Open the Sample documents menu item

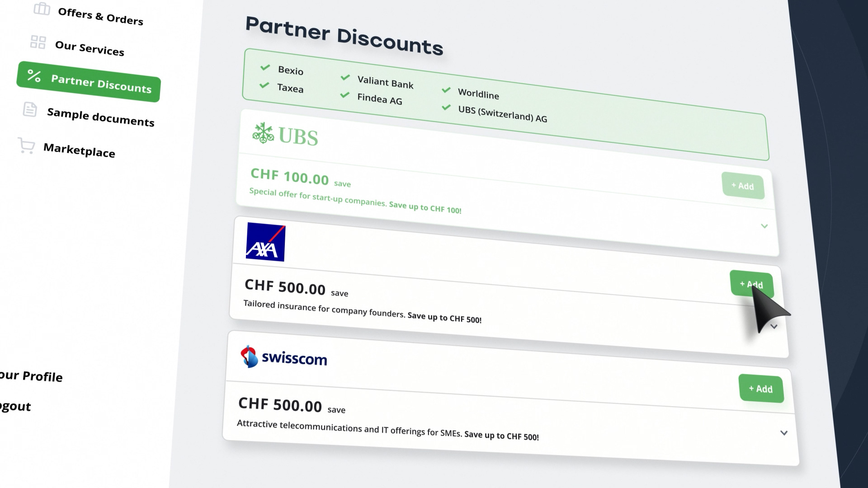point(100,117)
